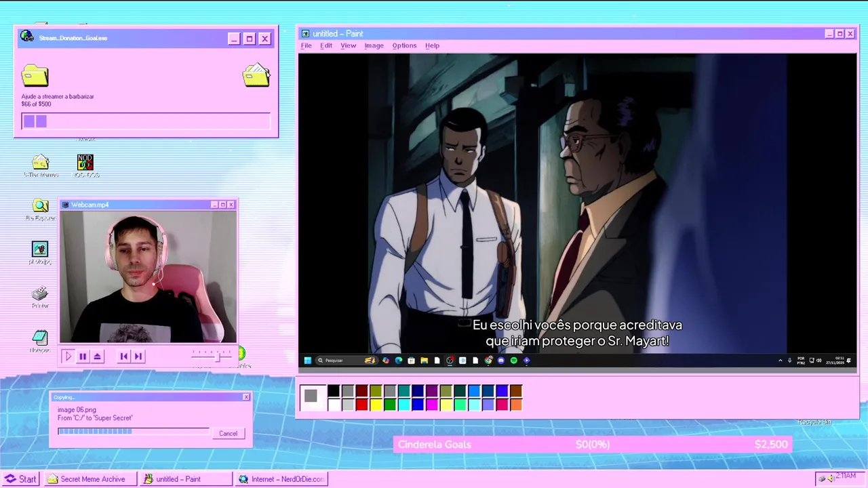
Task: Switch to Secret Meme Archive taskbar item
Action: pos(91,479)
